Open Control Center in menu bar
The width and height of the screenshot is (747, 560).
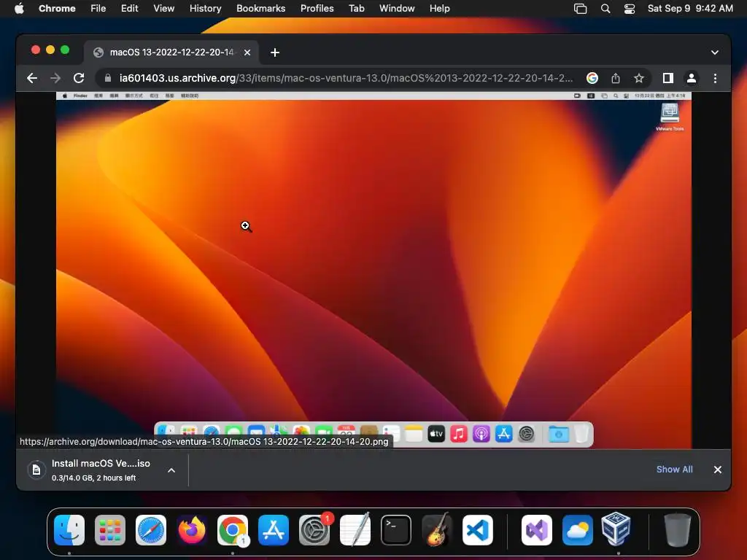630,9
